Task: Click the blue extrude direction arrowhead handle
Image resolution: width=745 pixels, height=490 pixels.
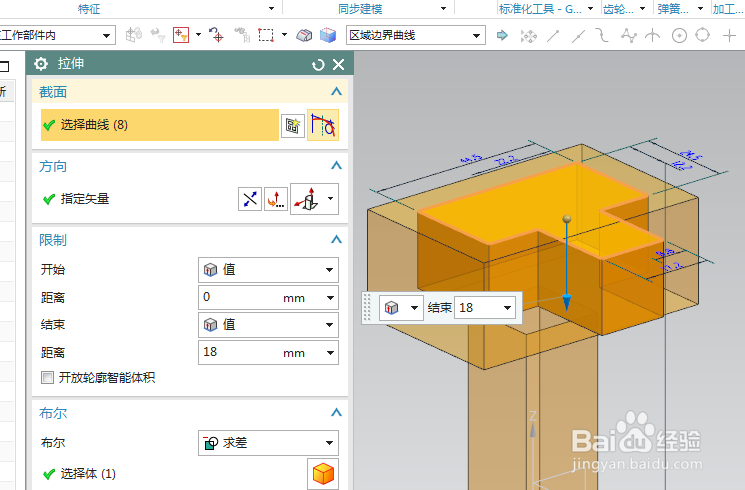Action: (566, 302)
